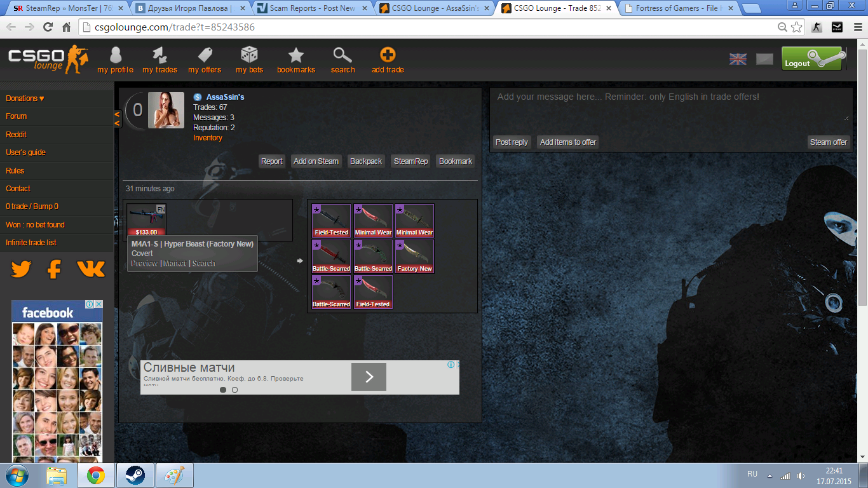Select the second ad carousel dot
Viewport: 868px width, 488px height.
(x=234, y=390)
